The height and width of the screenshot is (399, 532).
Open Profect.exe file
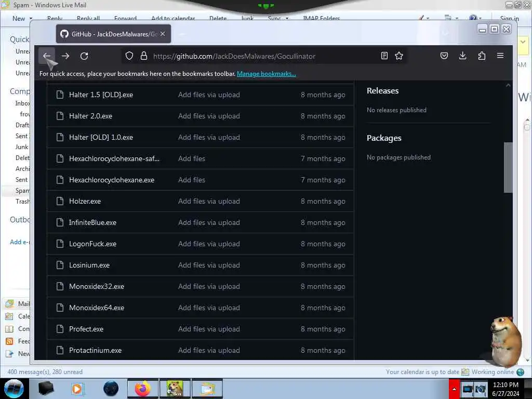coord(86,329)
